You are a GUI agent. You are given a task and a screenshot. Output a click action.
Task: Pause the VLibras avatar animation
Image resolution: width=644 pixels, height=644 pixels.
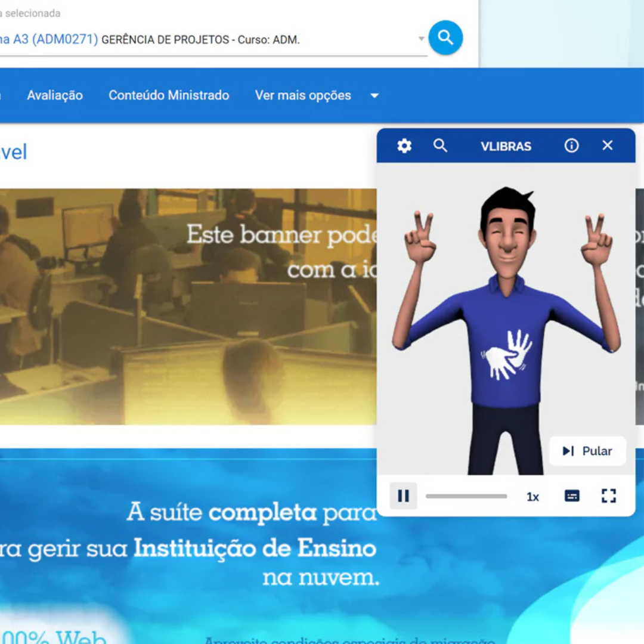(403, 496)
